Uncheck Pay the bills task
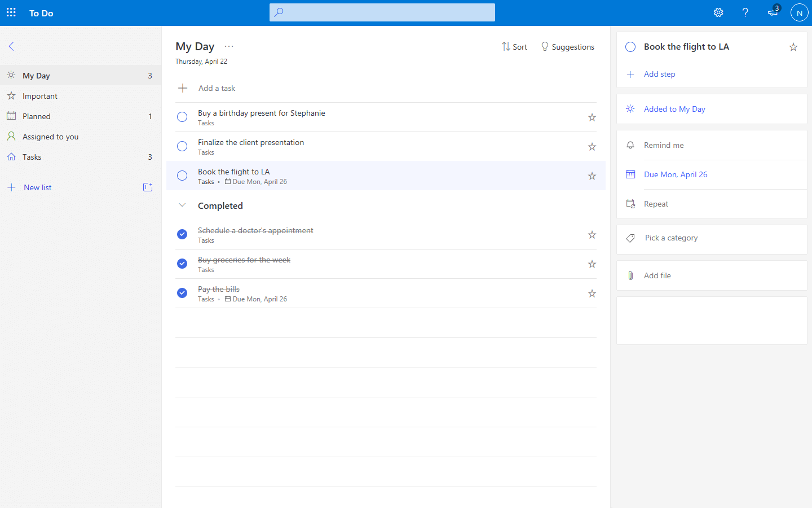The width and height of the screenshot is (812, 508). pyautogui.click(x=182, y=293)
